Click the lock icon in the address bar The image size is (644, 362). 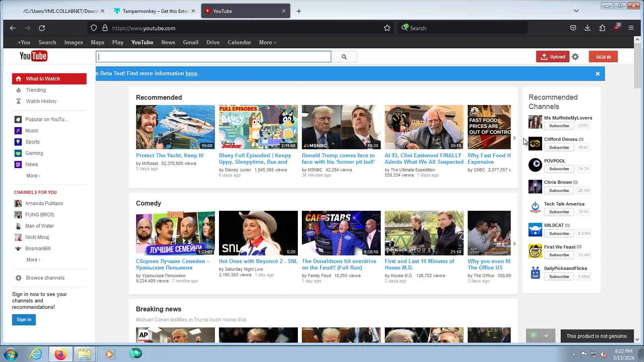105,28
